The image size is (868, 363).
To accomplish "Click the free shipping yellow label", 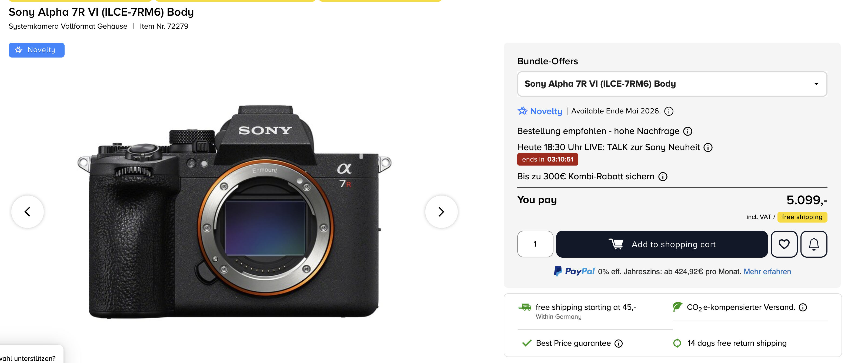I will click(x=802, y=217).
